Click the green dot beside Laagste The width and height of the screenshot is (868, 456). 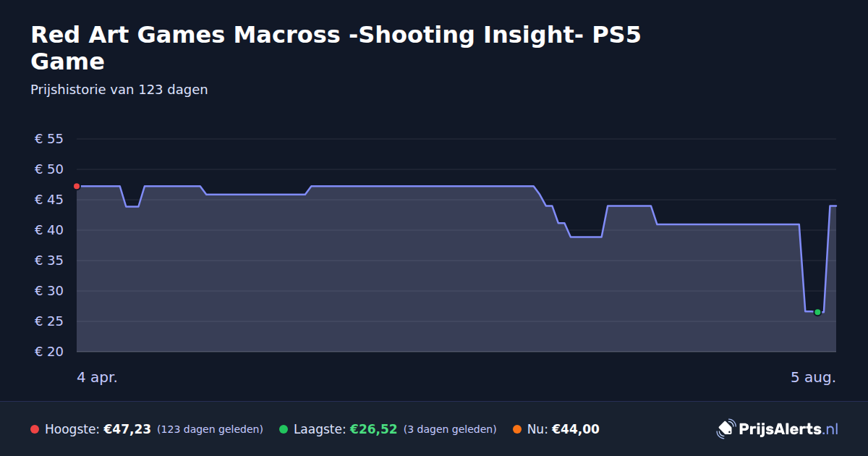point(284,429)
